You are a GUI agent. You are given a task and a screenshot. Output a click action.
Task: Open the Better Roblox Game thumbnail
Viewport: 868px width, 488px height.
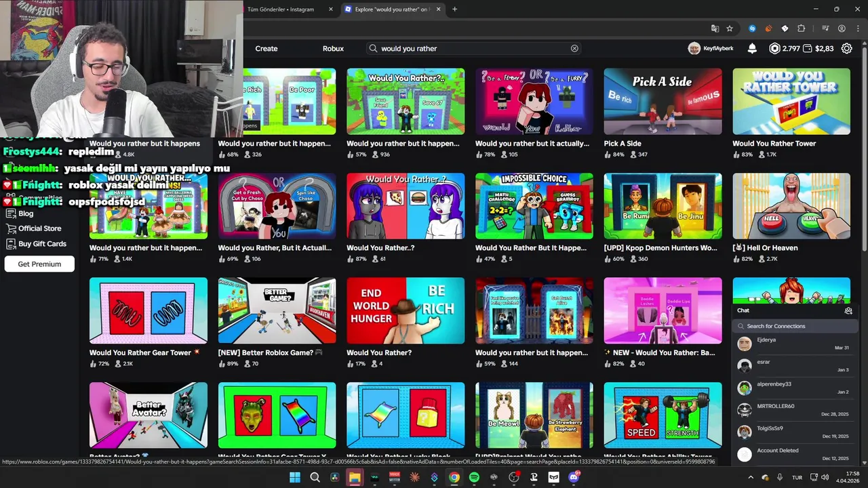[277, 310]
